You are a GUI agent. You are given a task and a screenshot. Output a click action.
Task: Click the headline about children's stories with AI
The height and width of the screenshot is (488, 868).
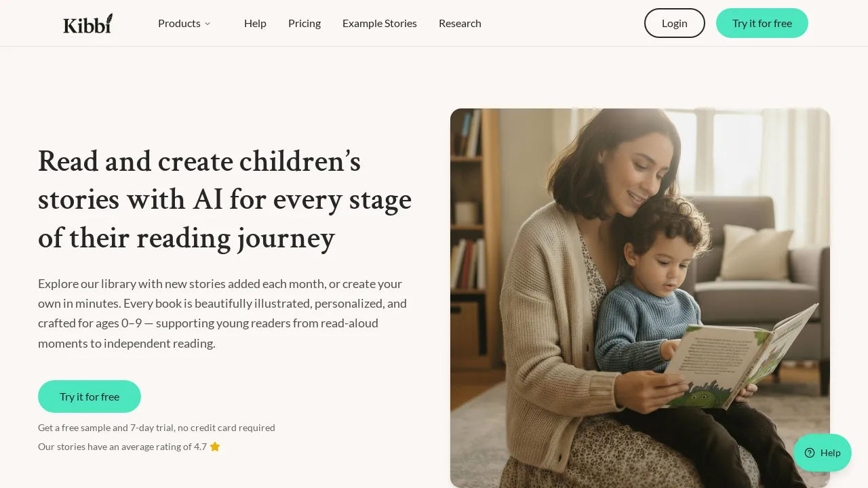tap(225, 200)
